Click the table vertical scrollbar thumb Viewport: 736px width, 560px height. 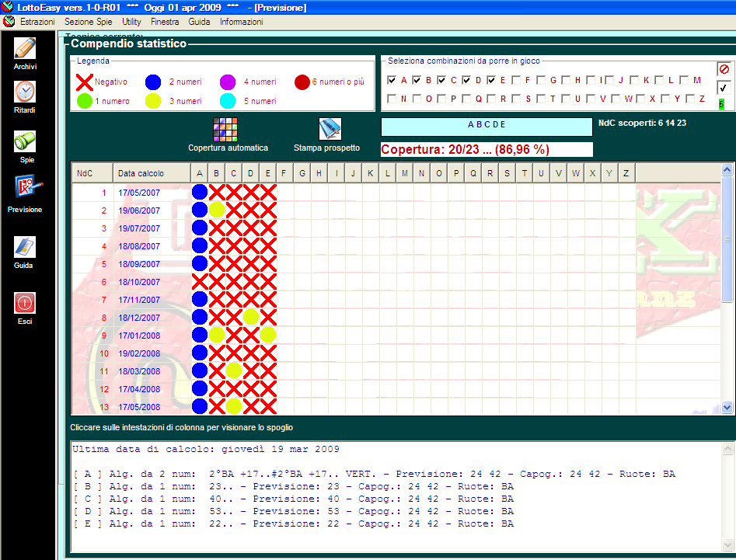click(x=727, y=238)
